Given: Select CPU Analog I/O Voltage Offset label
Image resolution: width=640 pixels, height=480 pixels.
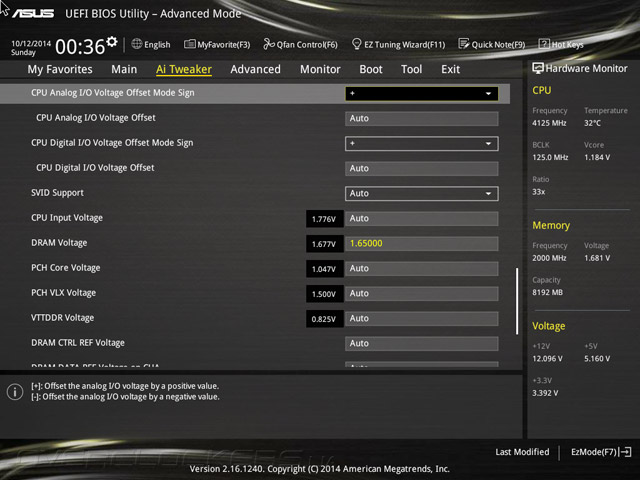Looking at the screenshot, I should coord(96,118).
